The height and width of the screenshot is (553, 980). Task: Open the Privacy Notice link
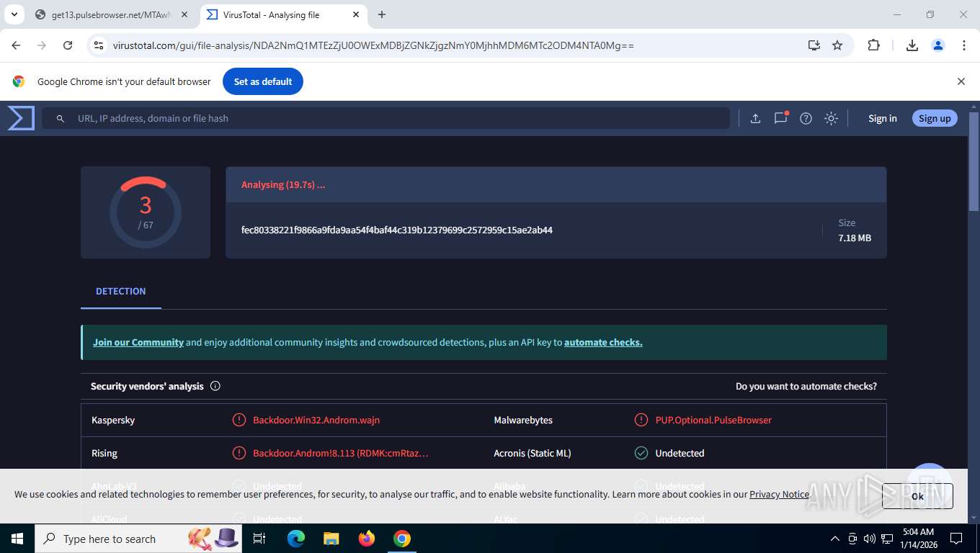click(779, 494)
